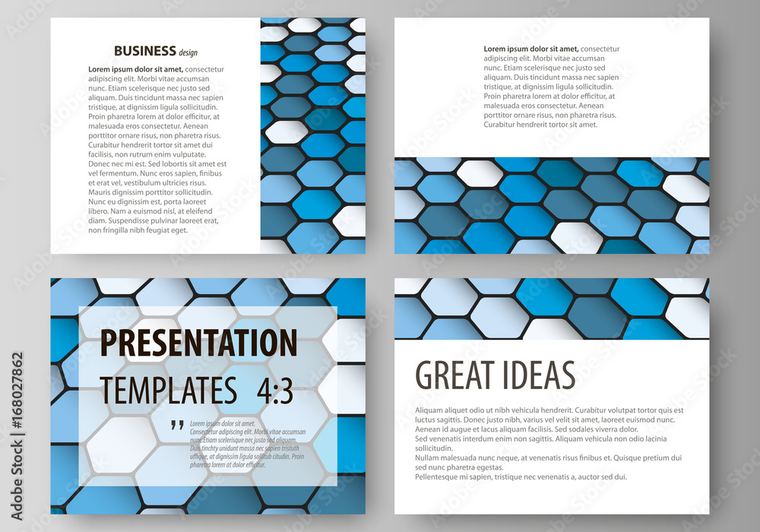Click the 'PRESENTATION' title text
Image resolution: width=760 pixels, height=532 pixels.
pyautogui.click(x=198, y=344)
